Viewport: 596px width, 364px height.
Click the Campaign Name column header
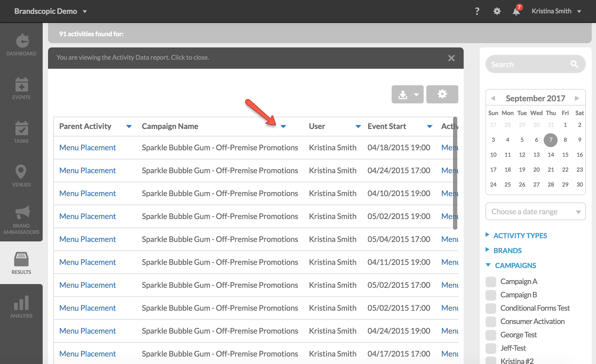(170, 126)
